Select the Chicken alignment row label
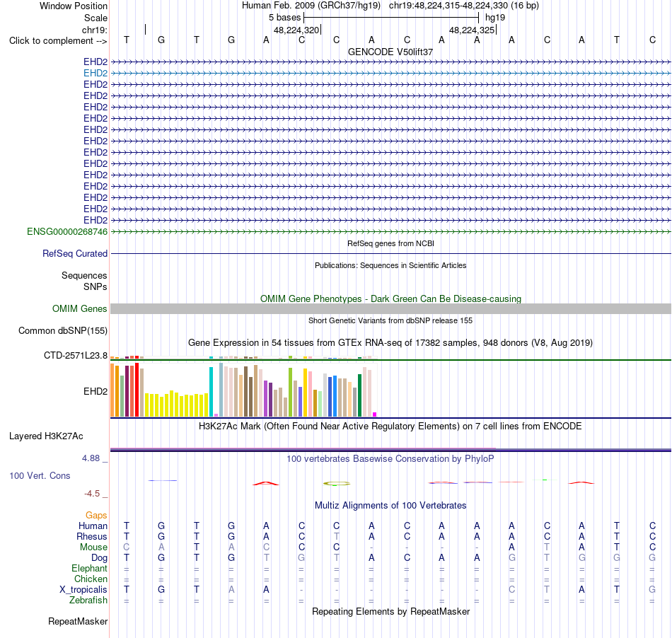The width and height of the screenshot is (672, 638). (x=91, y=579)
